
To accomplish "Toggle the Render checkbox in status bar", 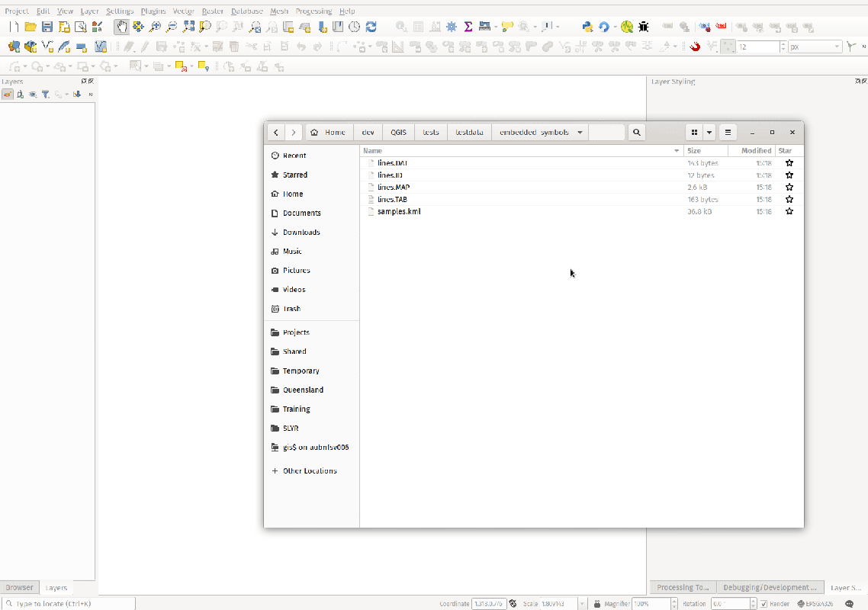I will point(764,604).
